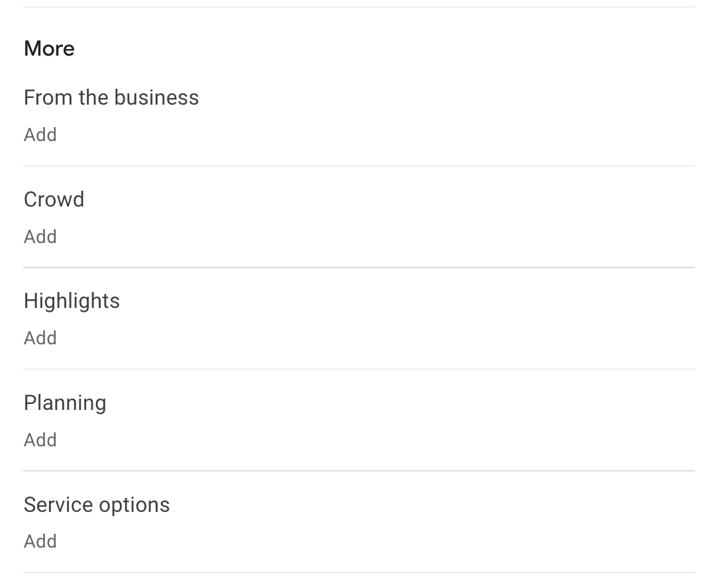Select the From the business label
The width and height of the screenshot is (718, 588).
pos(111,98)
